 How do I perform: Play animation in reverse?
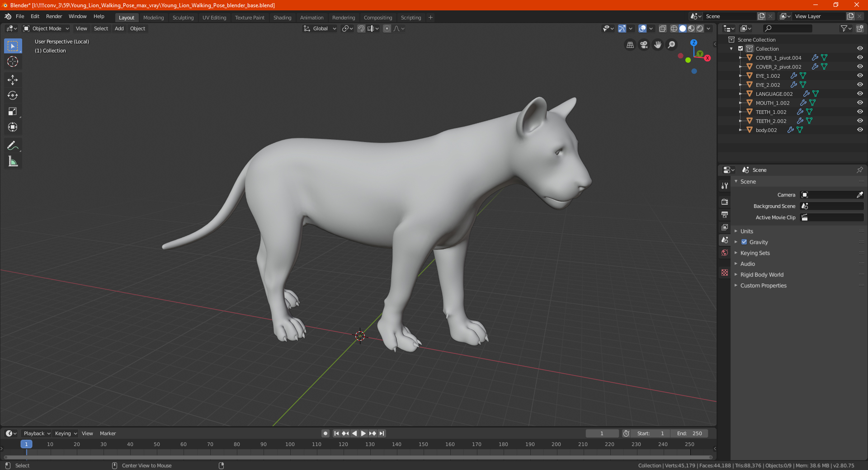pos(354,433)
